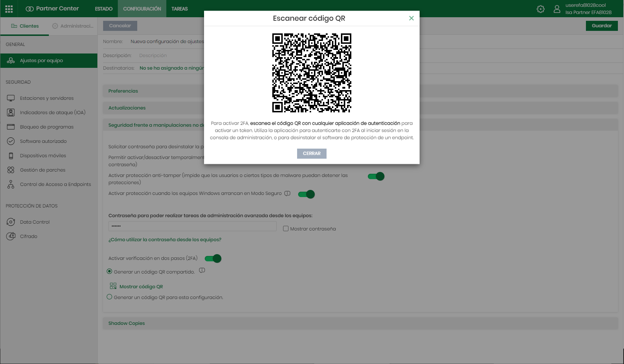624x364 pixels.
Task: Click the admin password input field
Action: coord(193,226)
